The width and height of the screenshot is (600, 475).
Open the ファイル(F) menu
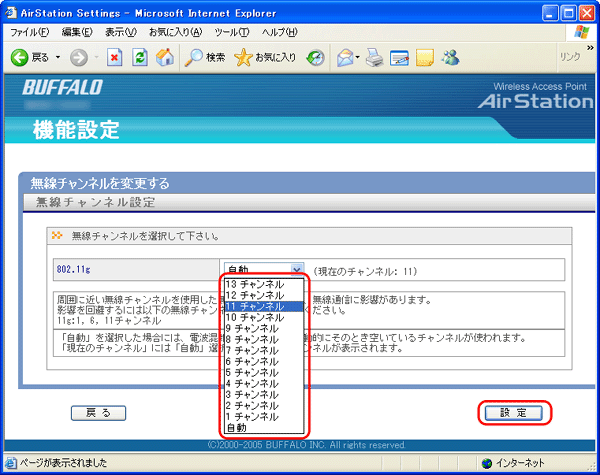pyautogui.click(x=30, y=33)
